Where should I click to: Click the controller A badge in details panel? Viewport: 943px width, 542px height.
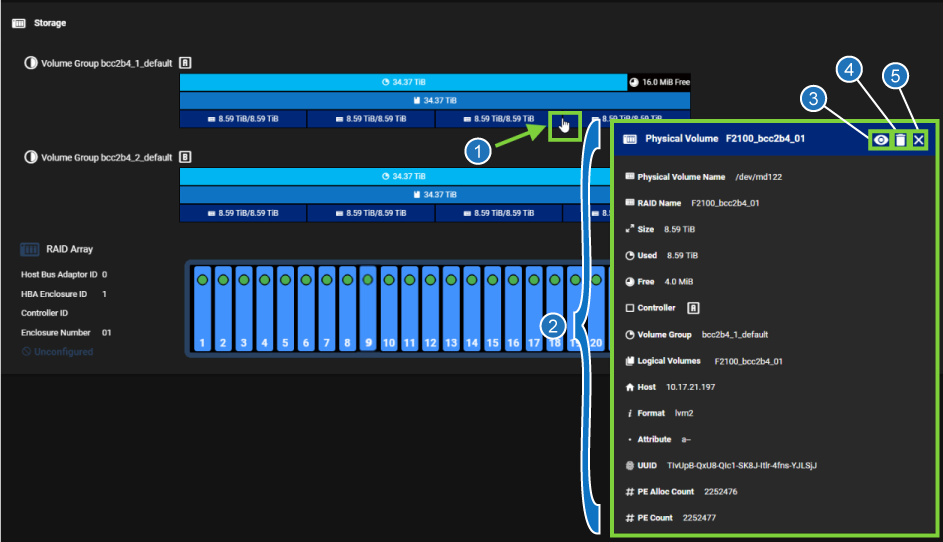(x=692, y=308)
